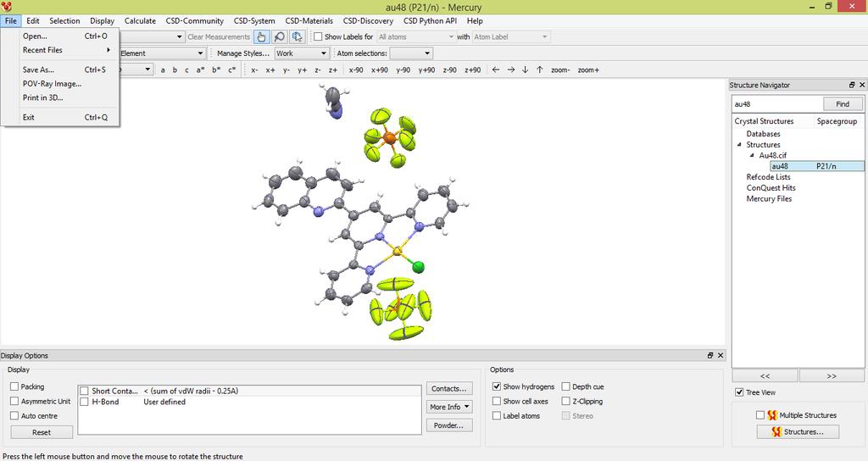Toggle the Asymmetric Unit checkbox

[x=14, y=401]
